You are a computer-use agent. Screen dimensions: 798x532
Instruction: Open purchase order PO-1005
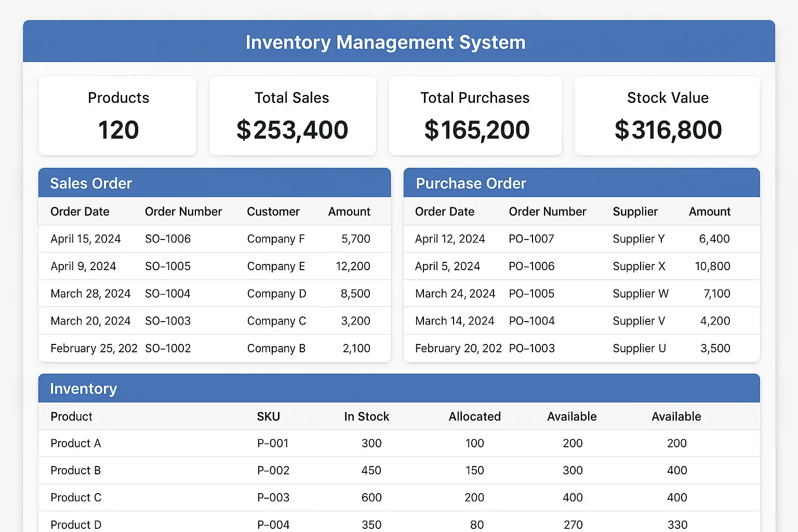pos(531,294)
